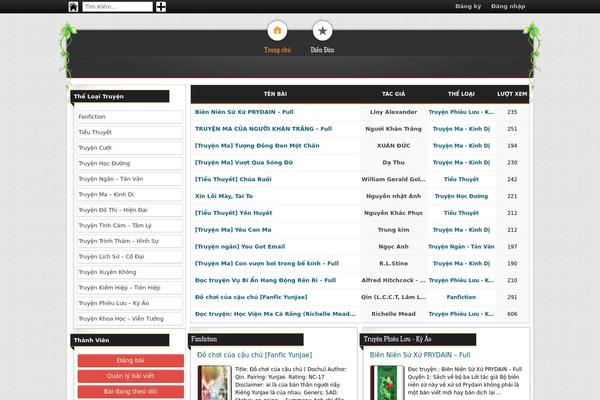This screenshot has height=400, width=600.
Task: Open the Đăng ký registration link
Action: click(x=468, y=6)
